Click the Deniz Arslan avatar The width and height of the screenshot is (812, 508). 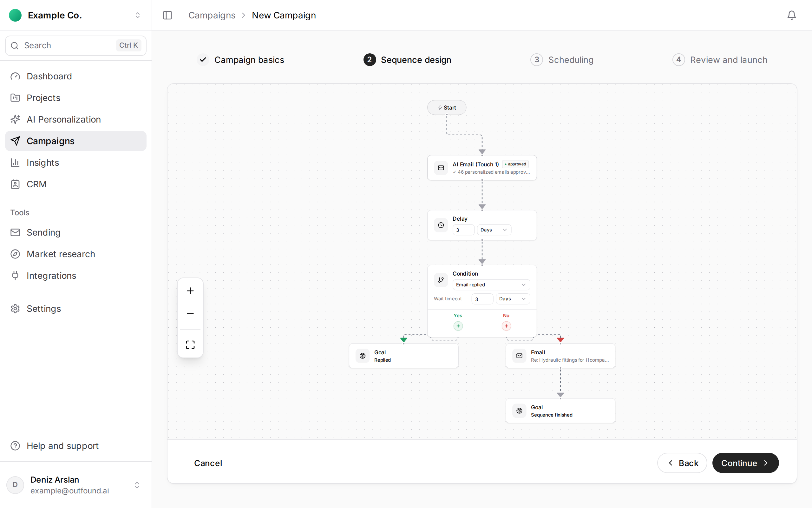[15, 485]
